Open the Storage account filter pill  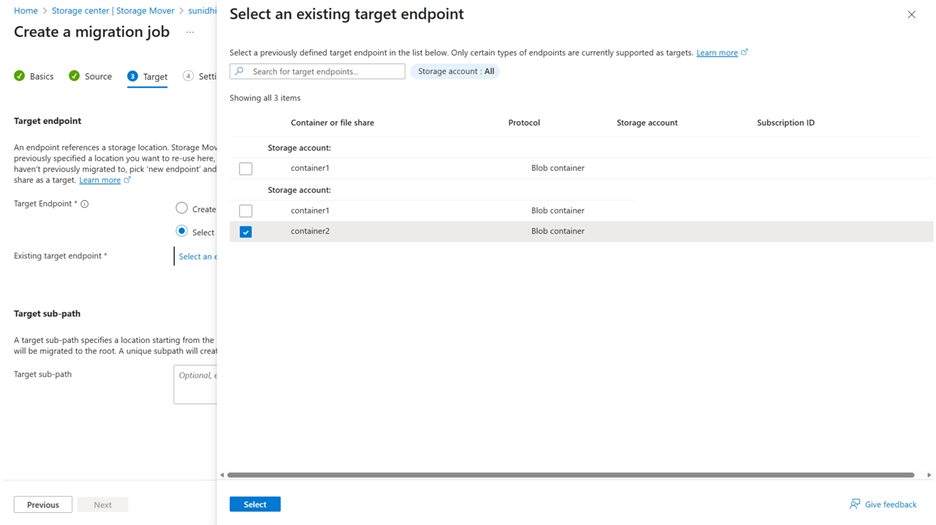point(456,72)
